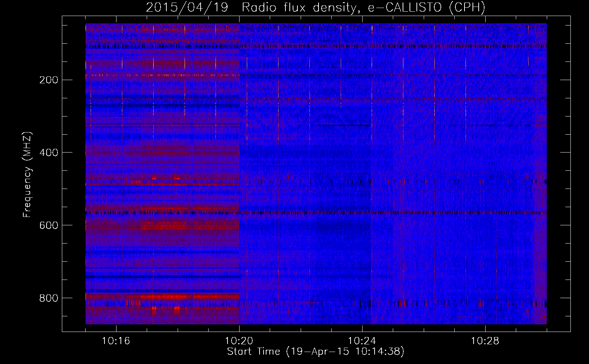Image resolution: width=589 pixels, height=364 pixels.
Task: Select the 800 frequency tick label
Action: click(x=49, y=298)
